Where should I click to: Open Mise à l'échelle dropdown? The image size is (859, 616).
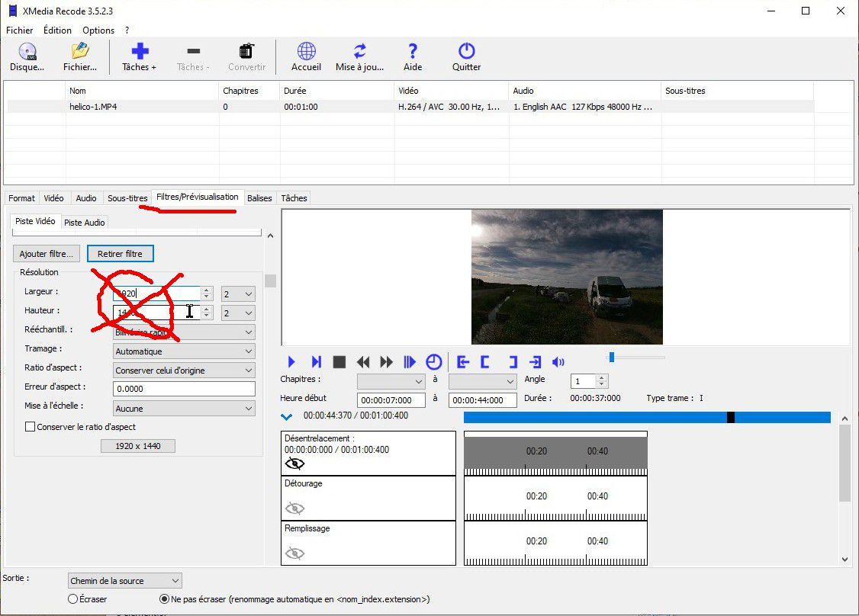[x=184, y=409]
